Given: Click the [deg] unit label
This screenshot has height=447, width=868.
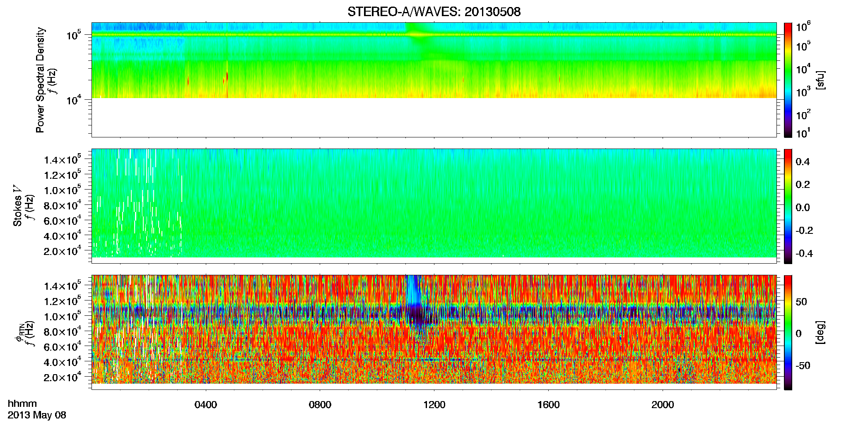Looking at the screenshot, I should coord(820,332).
